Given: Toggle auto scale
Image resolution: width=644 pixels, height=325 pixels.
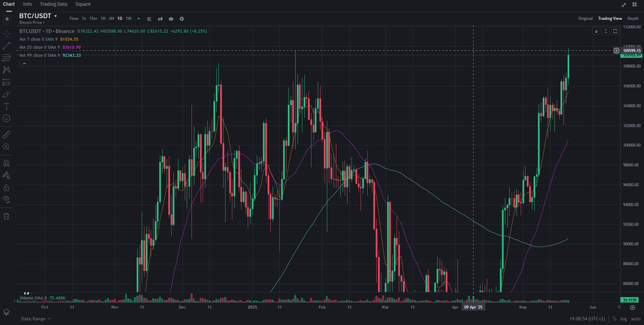Looking at the screenshot, I should [635, 319].
